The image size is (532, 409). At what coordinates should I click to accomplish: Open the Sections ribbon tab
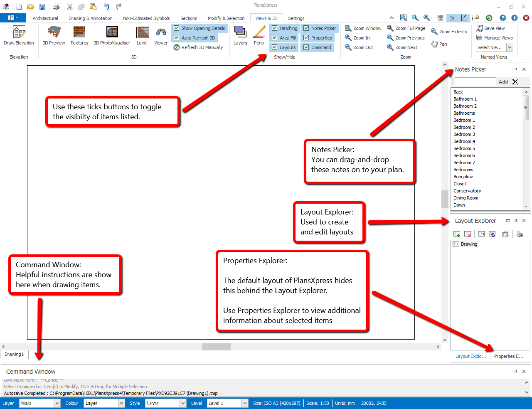tap(189, 18)
